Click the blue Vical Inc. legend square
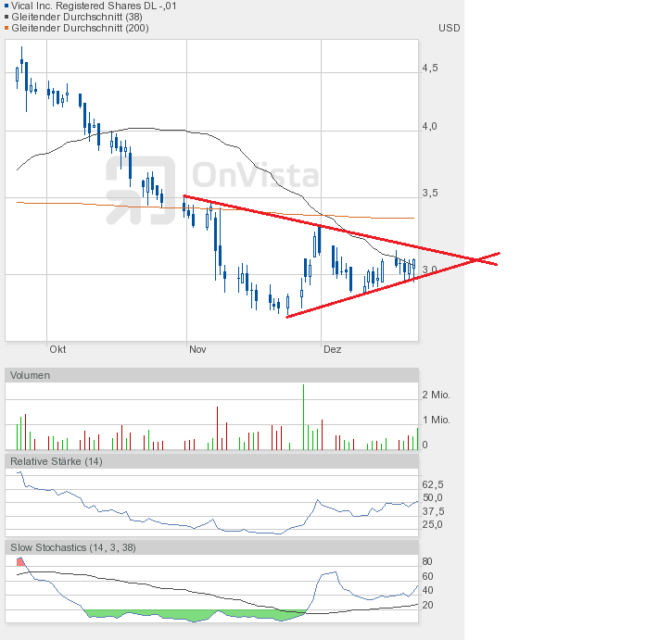This screenshot has height=640, width=672. [6, 6]
